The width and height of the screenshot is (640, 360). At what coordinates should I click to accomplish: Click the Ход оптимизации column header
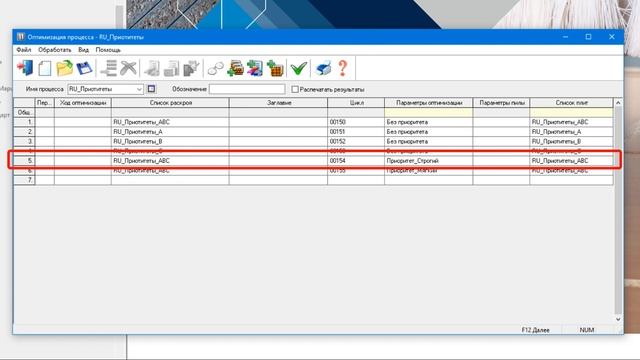tap(83, 103)
